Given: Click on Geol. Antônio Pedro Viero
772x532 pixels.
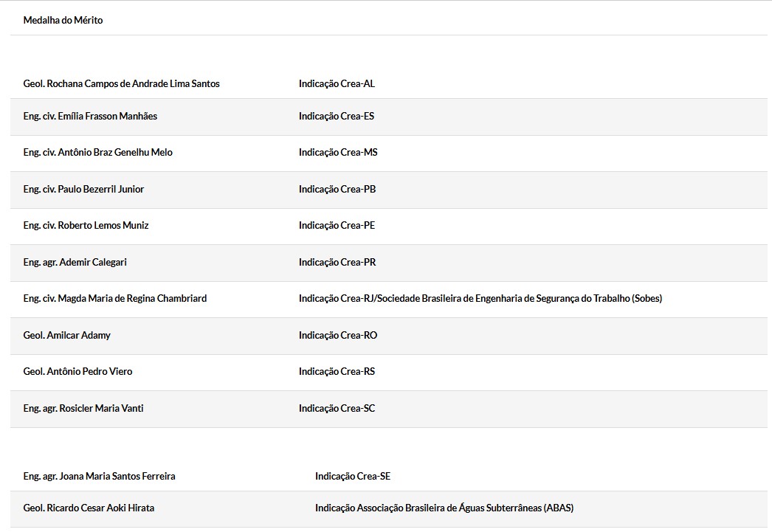Looking at the screenshot, I should 77,372.
